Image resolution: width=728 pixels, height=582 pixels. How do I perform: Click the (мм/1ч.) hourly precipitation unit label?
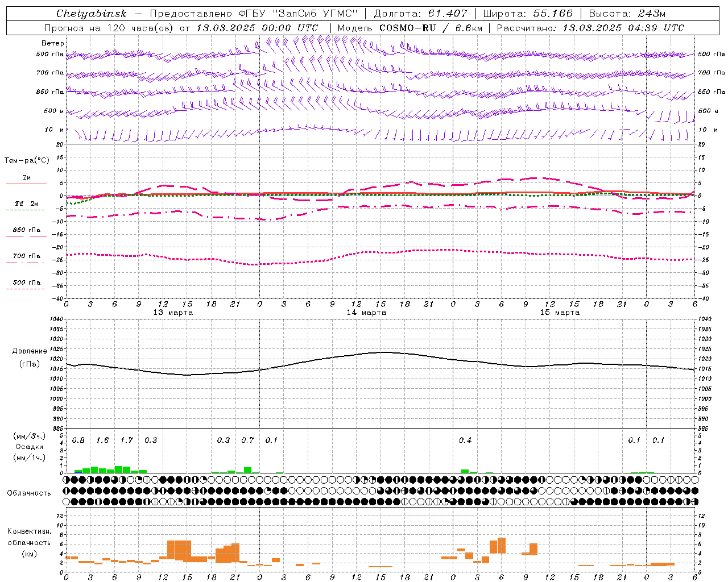pos(29,458)
